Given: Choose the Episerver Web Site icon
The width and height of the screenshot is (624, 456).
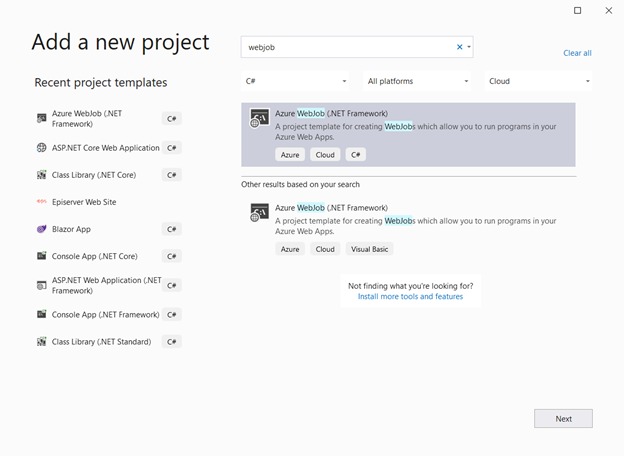Looking at the screenshot, I should pos(41,202).
